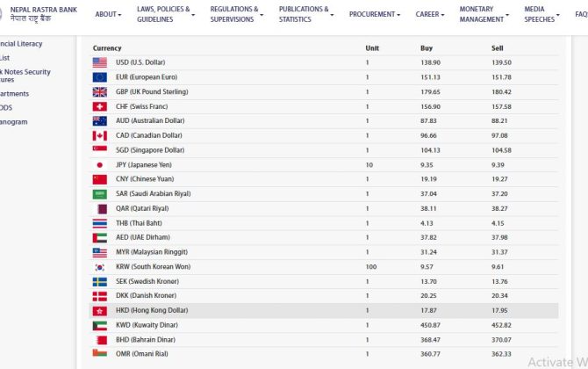Click the European Euro flag icon

[99, 77]
